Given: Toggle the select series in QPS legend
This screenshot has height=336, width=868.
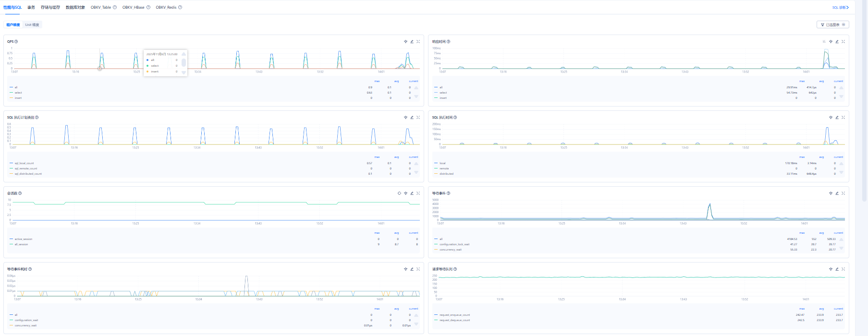Looking at the screenshot, I should (x=18, y=93).
